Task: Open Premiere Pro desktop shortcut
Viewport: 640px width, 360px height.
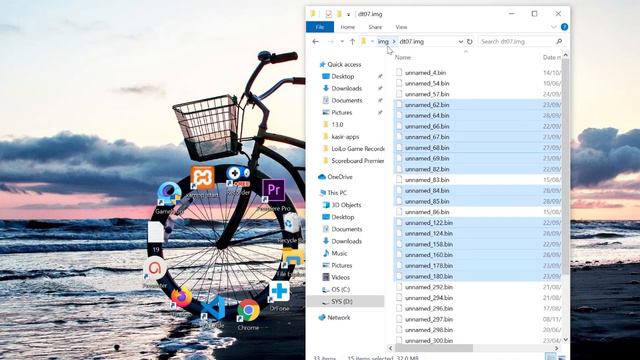Action: (273, 195)
